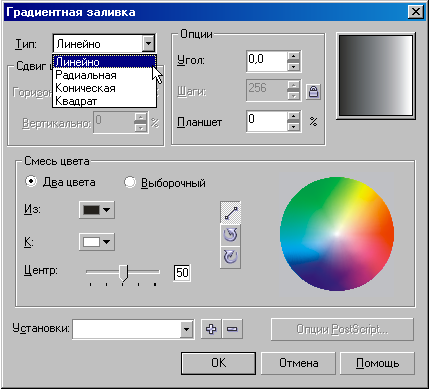The height and width of the screenshot is (389, 429).
Task: Click the Центр slider handle
Action: click(123, 273)
